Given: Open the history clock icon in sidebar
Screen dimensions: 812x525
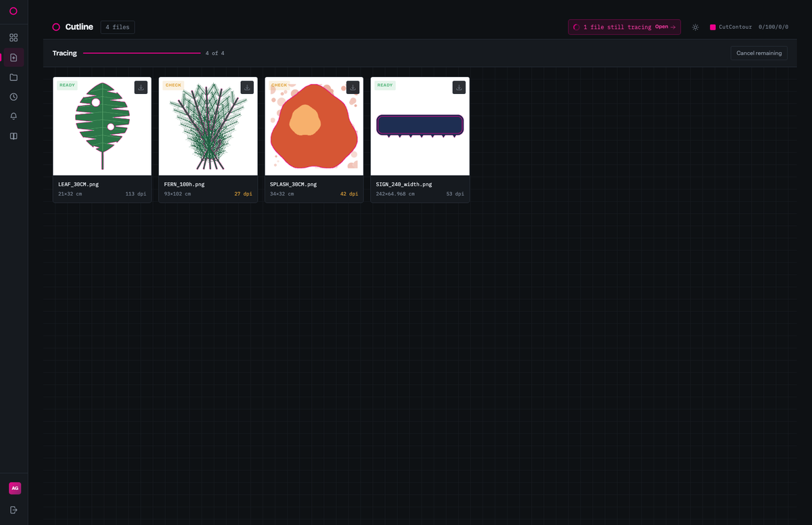Looking at the screenshot, I should click(14, 97).
